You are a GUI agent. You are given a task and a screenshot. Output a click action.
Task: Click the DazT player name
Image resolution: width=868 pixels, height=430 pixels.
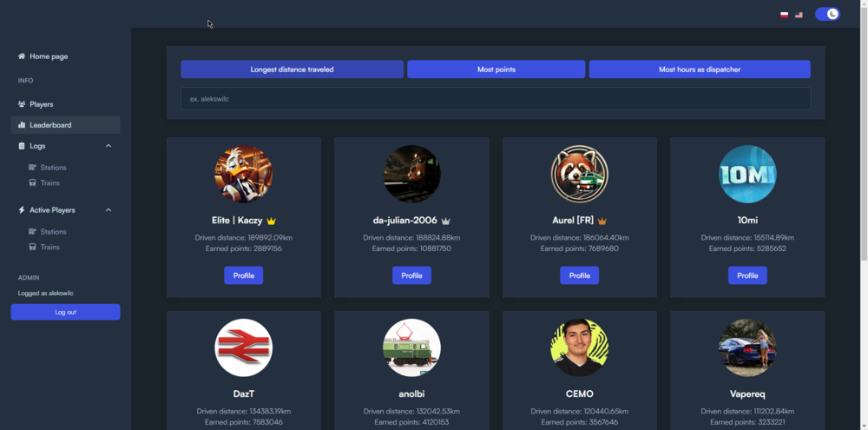click(244, 394)
